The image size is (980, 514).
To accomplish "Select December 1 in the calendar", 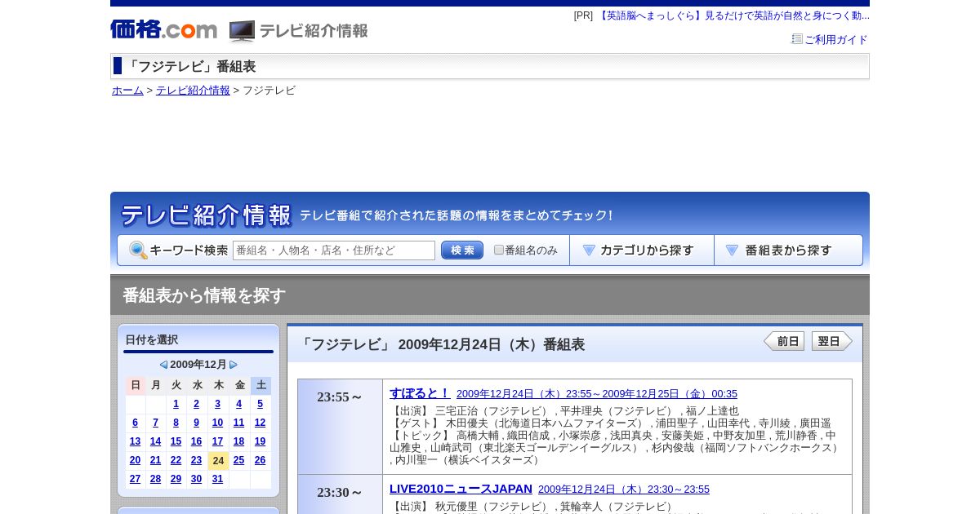I will [x=176, y=404].
